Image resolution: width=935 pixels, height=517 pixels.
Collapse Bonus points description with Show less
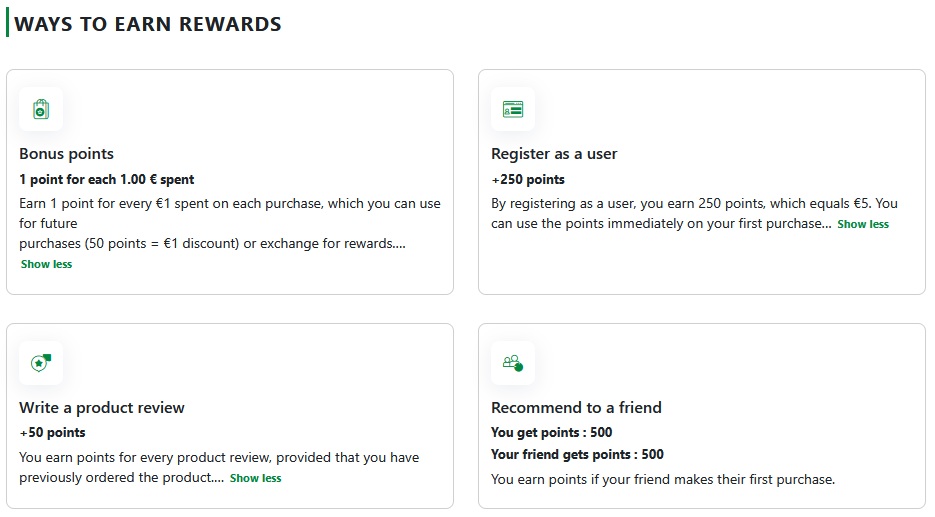pos(46,264)
